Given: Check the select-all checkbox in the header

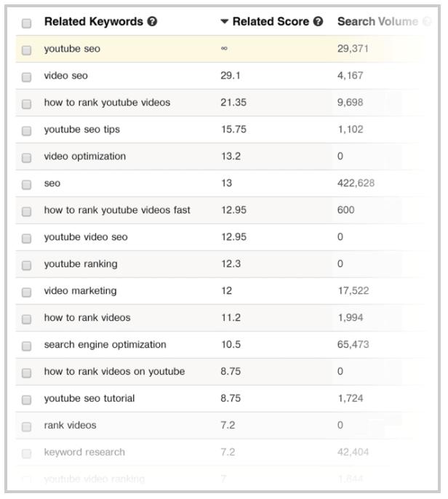Looking at the screenshot, I should coord(26,23).
